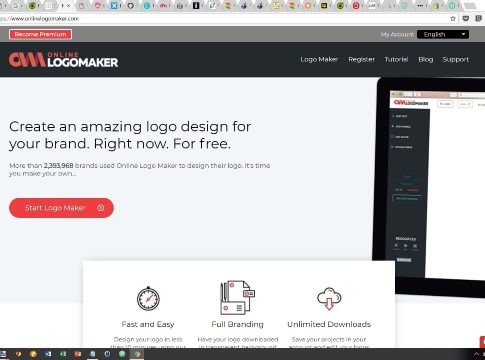
Task: Click the Chrome icon in the taskbar
Action: [137, 354]
